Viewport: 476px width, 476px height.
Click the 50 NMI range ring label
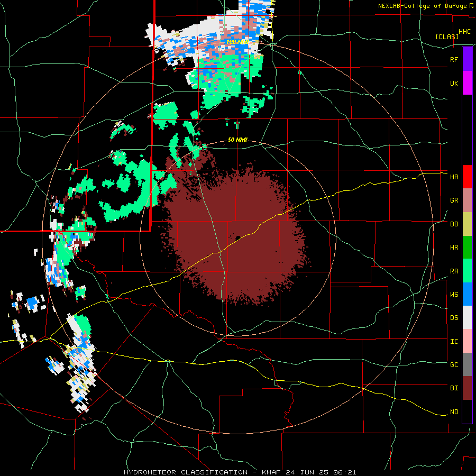(237, 140)
